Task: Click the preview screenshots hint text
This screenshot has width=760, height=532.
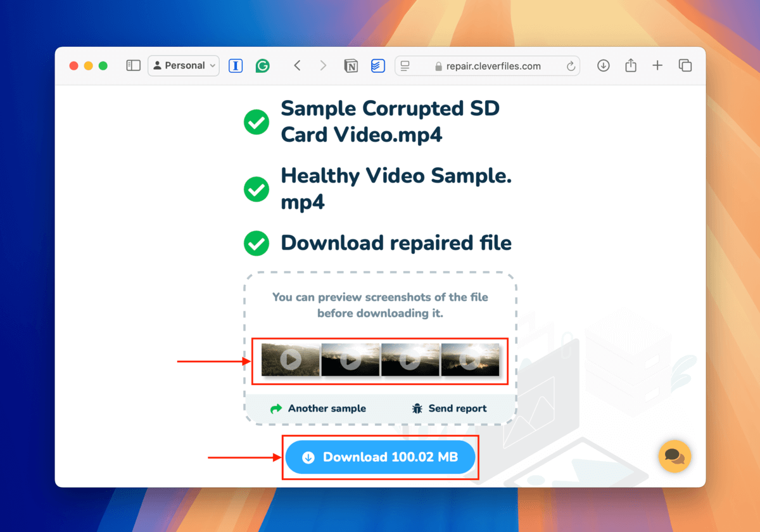Action: point(380,305)
